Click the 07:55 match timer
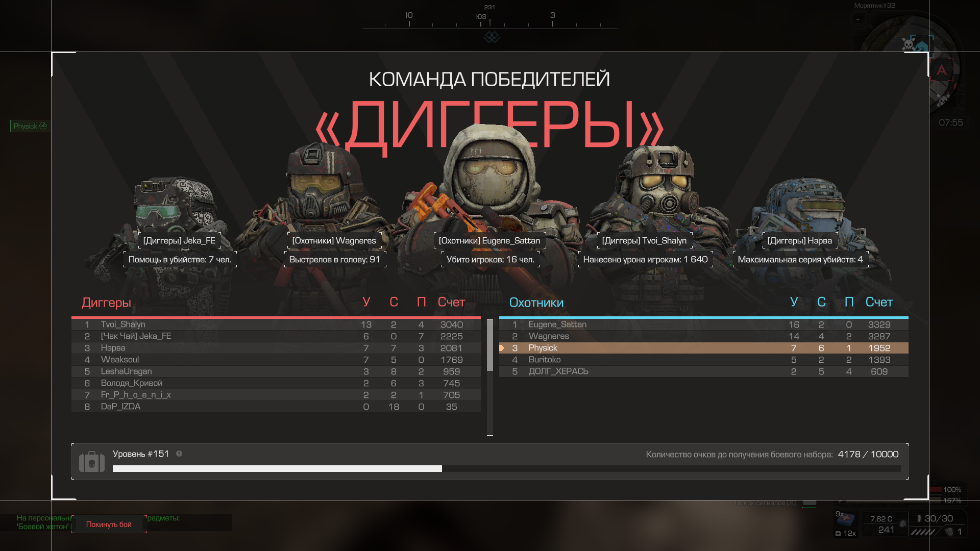980x551 pixels. click(x=951, y=122)
